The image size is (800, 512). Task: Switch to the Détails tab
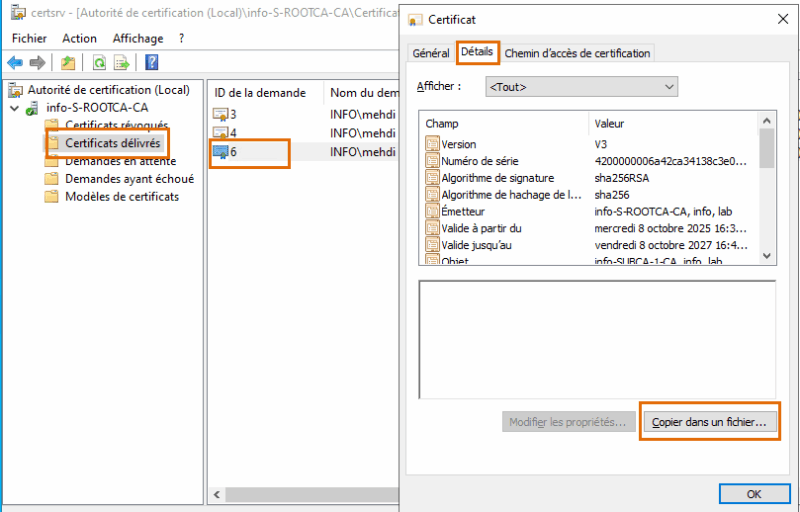point(477,52)
